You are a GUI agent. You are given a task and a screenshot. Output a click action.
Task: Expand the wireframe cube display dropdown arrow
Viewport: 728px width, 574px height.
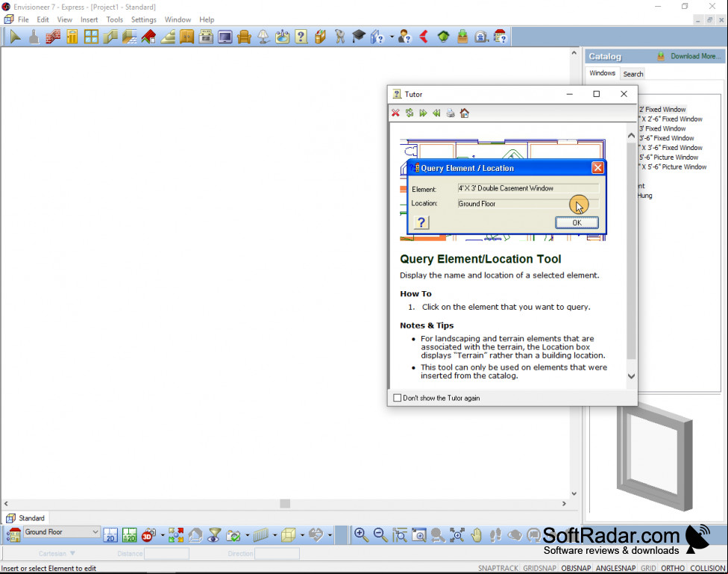[302, 535]
